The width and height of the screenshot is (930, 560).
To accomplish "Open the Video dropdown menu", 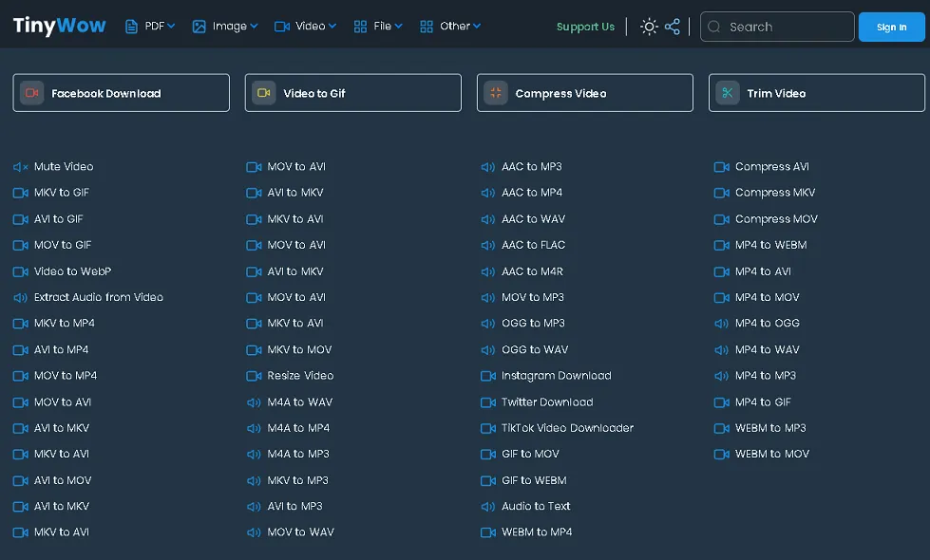I will [x=305, y=27].
